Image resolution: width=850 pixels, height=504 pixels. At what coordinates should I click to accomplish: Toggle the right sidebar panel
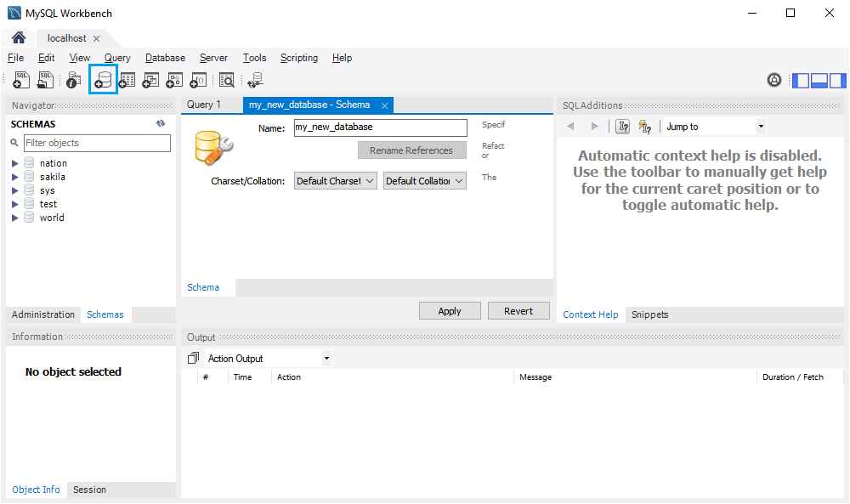click(x=837, y=81)
